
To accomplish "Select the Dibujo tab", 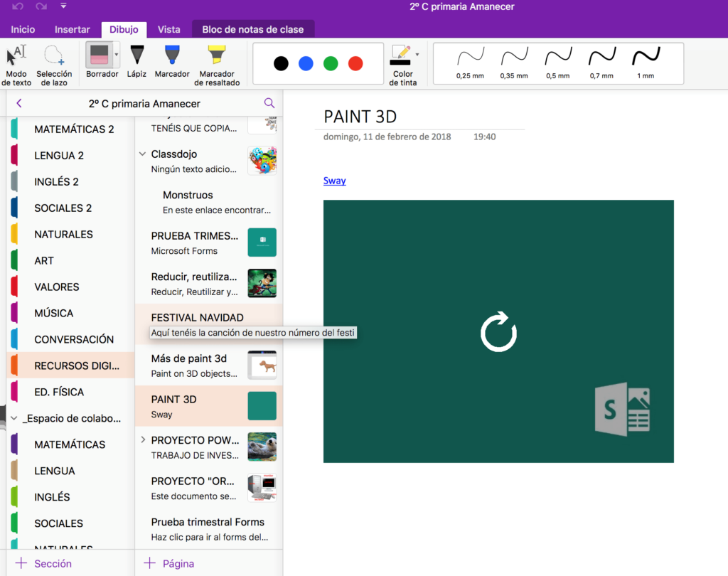I will click(x=124, y=29).
